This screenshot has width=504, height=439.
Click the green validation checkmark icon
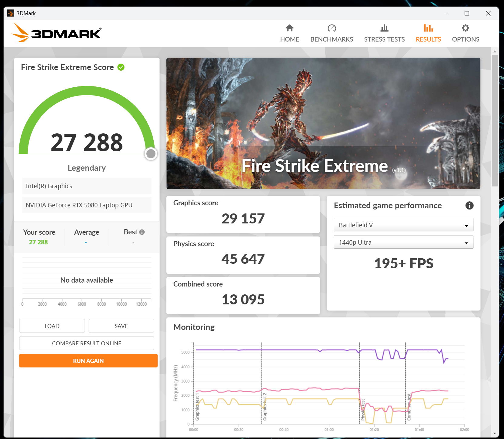tap(121, 67)
